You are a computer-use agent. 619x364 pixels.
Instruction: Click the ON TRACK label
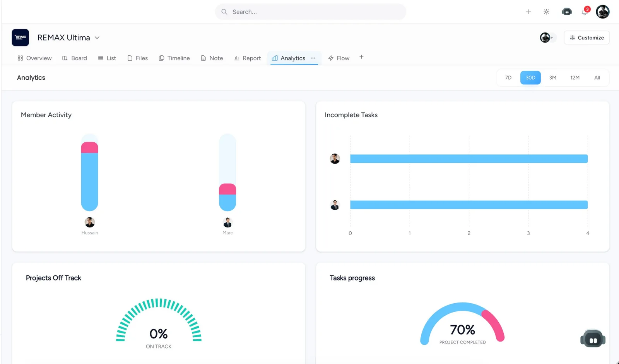tap(159, 347)
